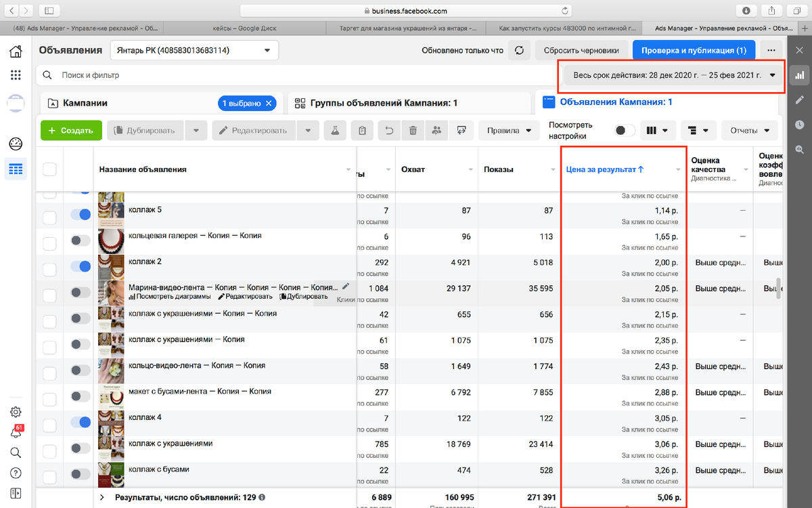The image size is (812, 508).
Task: Open the edit pencil icon on right rail
Action: [799, 100]
